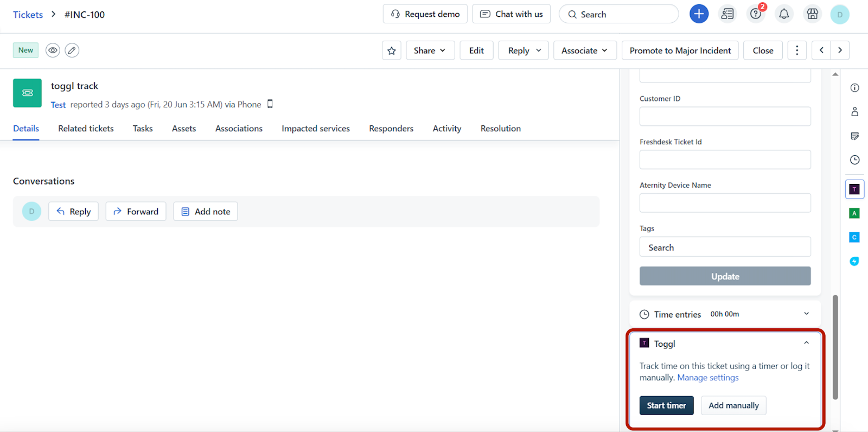Image resolution: width=868 pixels, height=432 pixels.
Task: Start the Toggl timer
Action: [x=667, y=405]
